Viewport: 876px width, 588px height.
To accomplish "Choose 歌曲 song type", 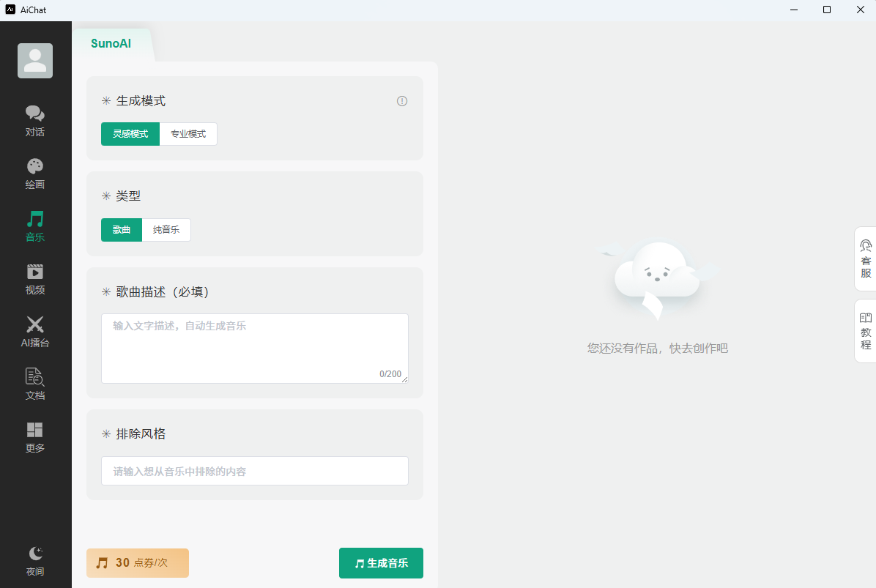I will [122, 230].
